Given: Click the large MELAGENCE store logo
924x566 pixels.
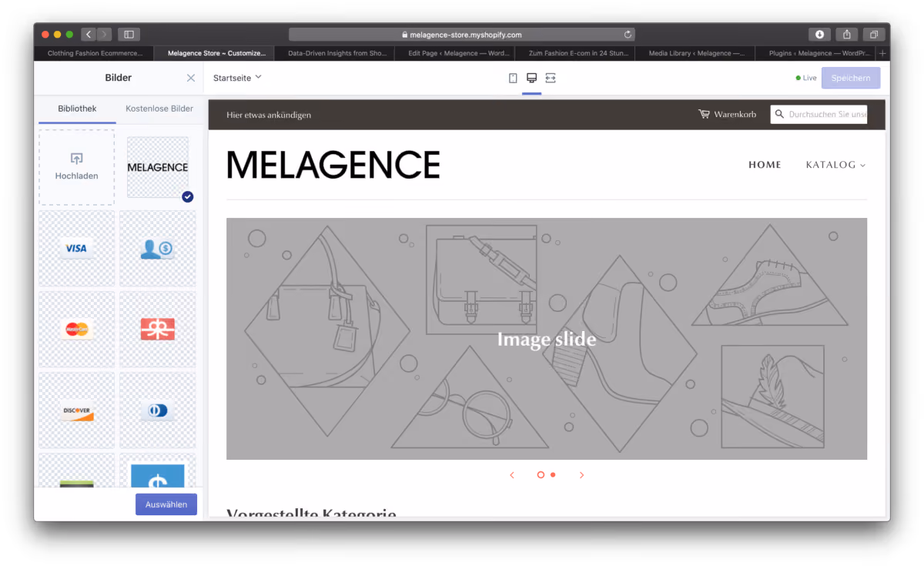Looking at the screenshot, I should [x=333, y=165].
